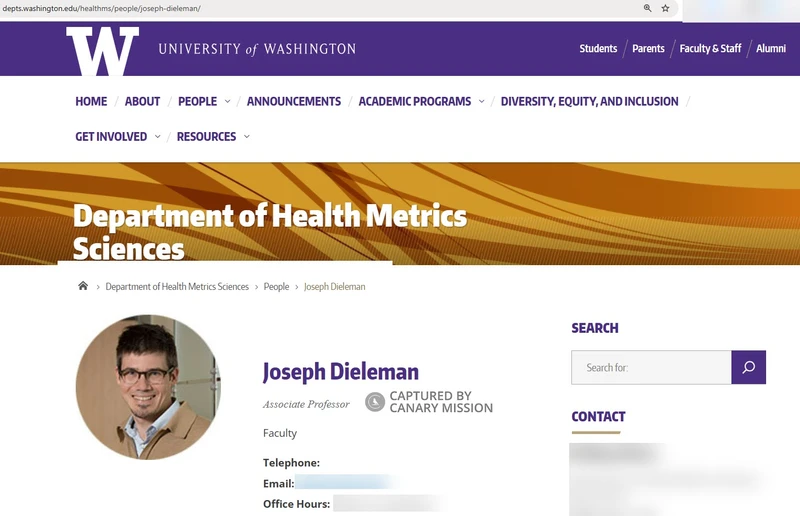This screenshot has height=516, width=800.
Task: Open the ABOUT menu item
Action: point(142,102)
